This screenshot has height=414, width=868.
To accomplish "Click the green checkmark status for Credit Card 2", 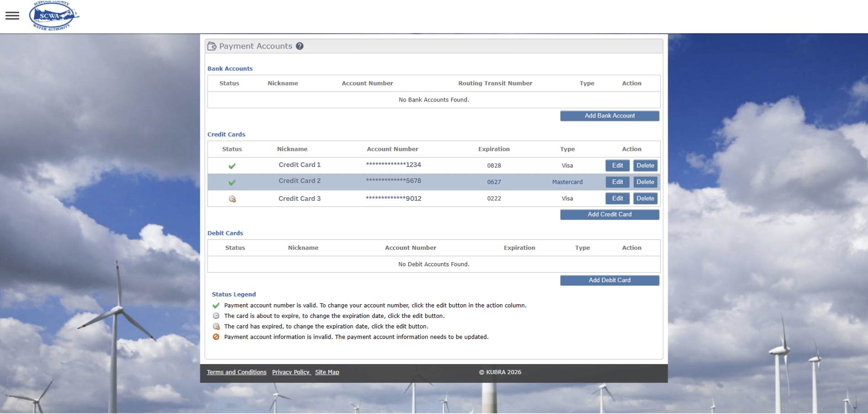I will click(x=232, y=182).
